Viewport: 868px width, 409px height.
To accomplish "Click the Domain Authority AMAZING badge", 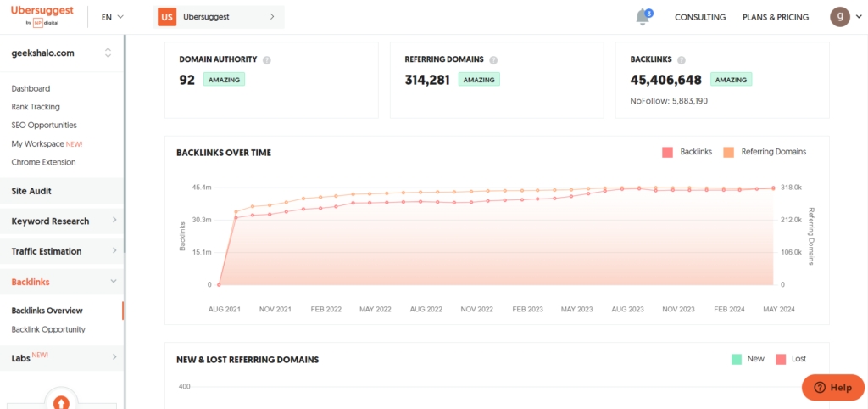I will [224, 80].
